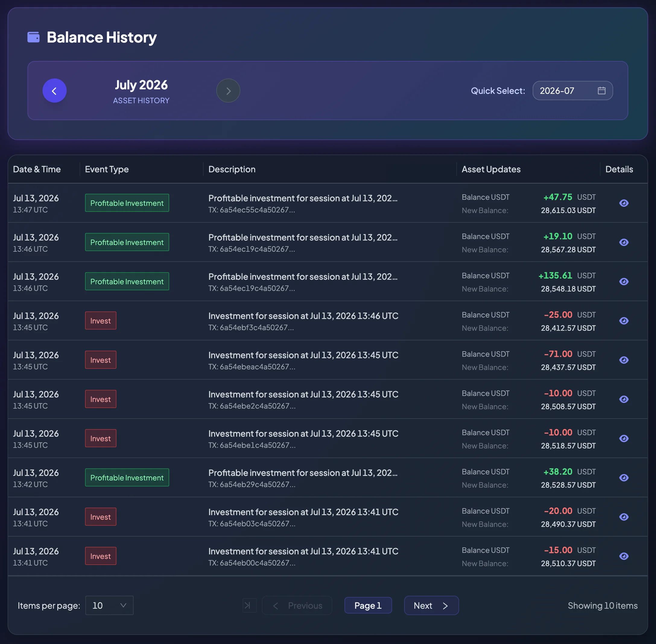Click the Previous page button
The image size is (656, 644).
297,605
